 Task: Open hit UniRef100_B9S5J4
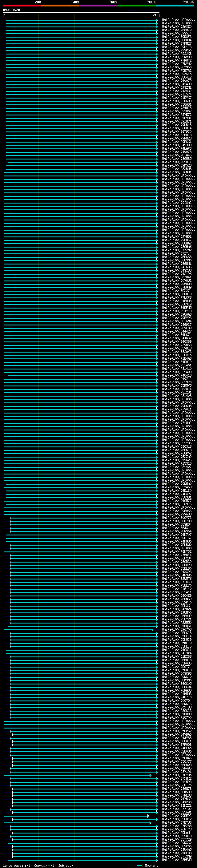click(x=176, y=33)
